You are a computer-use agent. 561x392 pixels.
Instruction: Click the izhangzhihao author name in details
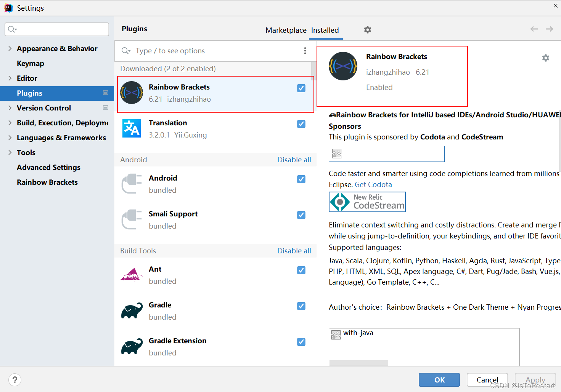[388, 72]
